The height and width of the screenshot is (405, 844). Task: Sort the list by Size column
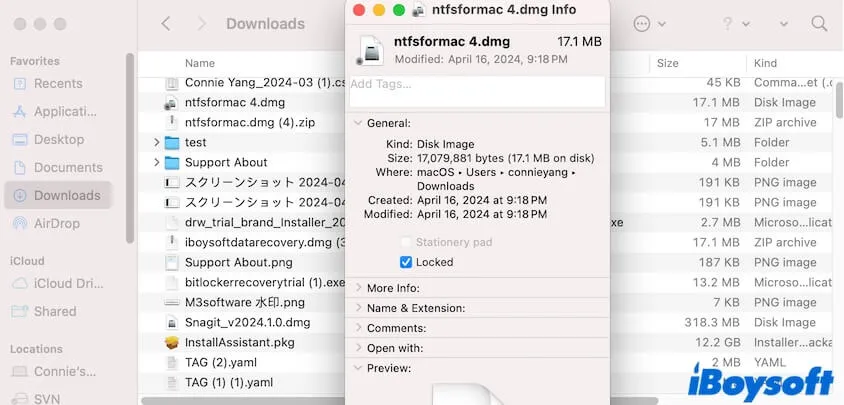pyautogui.click(x=667, y=63)
